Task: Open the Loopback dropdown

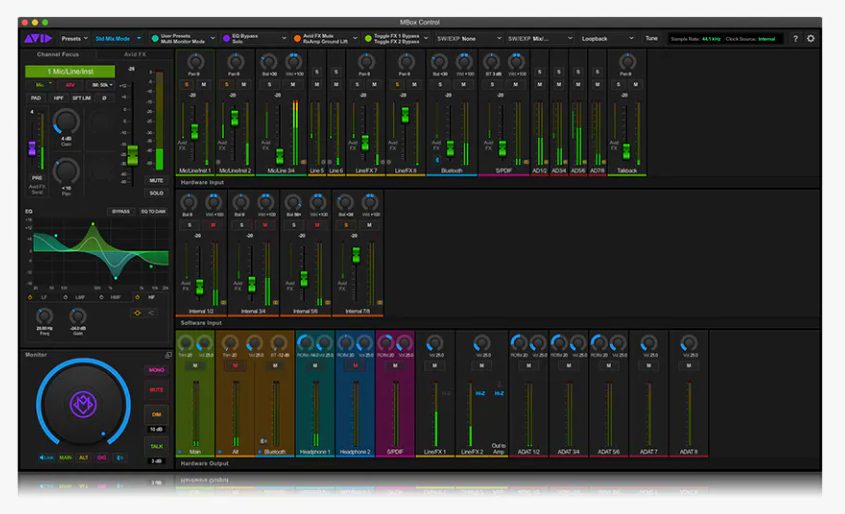Action: tap(607, 39)
